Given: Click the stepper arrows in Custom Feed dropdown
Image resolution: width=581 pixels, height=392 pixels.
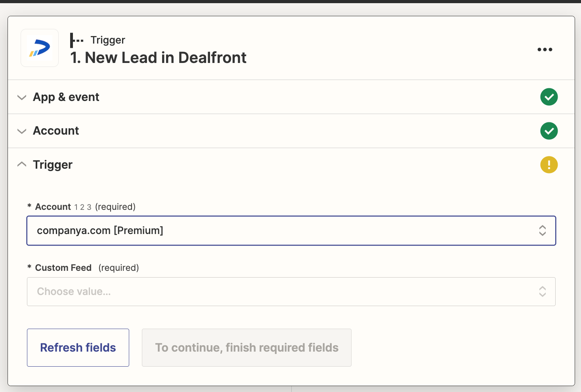Looking at the screenshot, I should tap(542, 291).
